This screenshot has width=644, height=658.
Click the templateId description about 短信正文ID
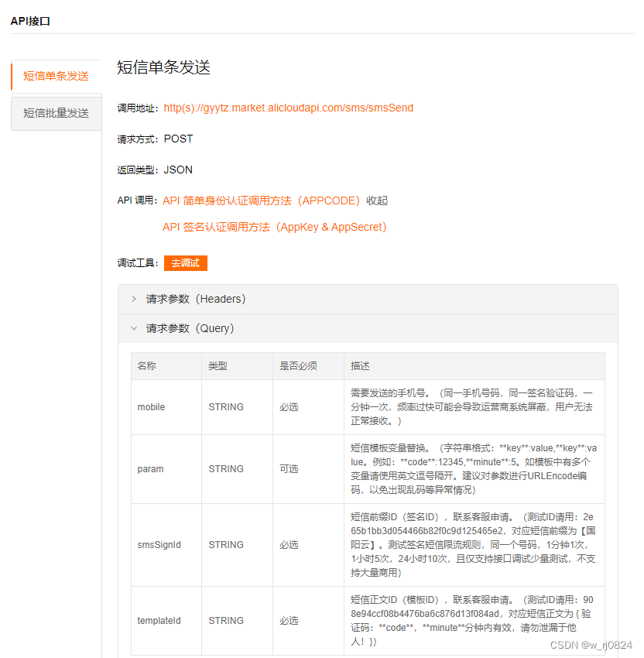[472, 621]
